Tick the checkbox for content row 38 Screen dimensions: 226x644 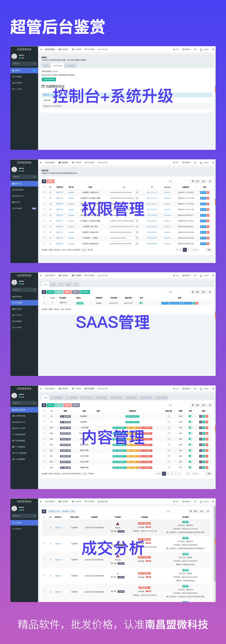(x=44, y=416)
